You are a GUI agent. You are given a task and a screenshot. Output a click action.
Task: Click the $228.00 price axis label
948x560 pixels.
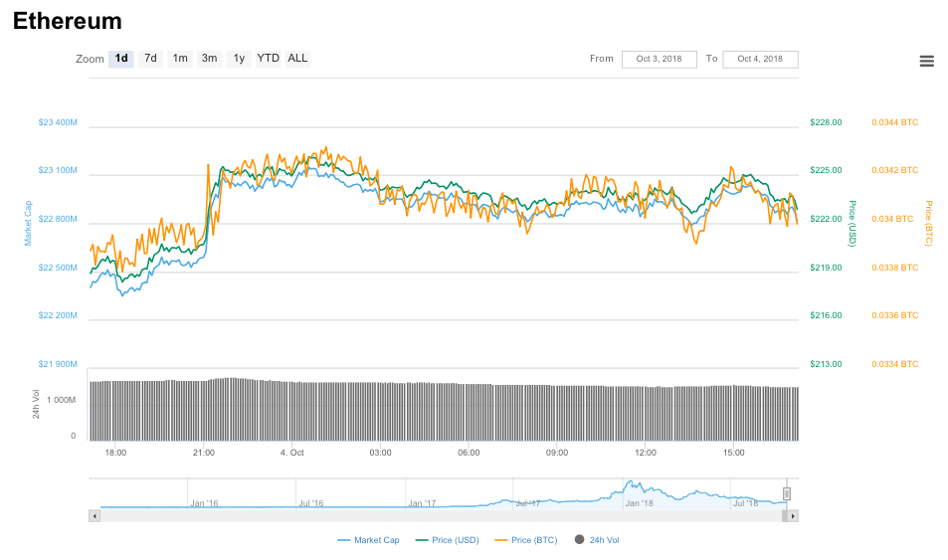coord(826,122)
